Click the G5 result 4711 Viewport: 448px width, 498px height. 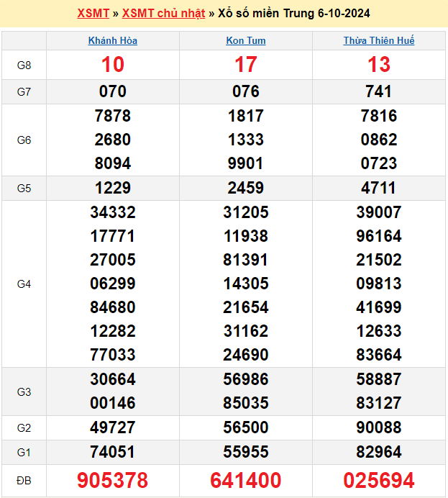[379, 188]
